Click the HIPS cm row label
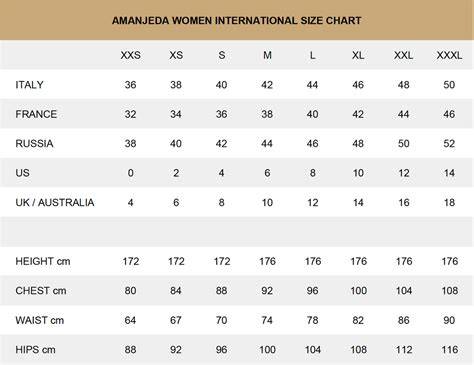The height and width of the screenshot is (365, 474). (x=35, y=350)
